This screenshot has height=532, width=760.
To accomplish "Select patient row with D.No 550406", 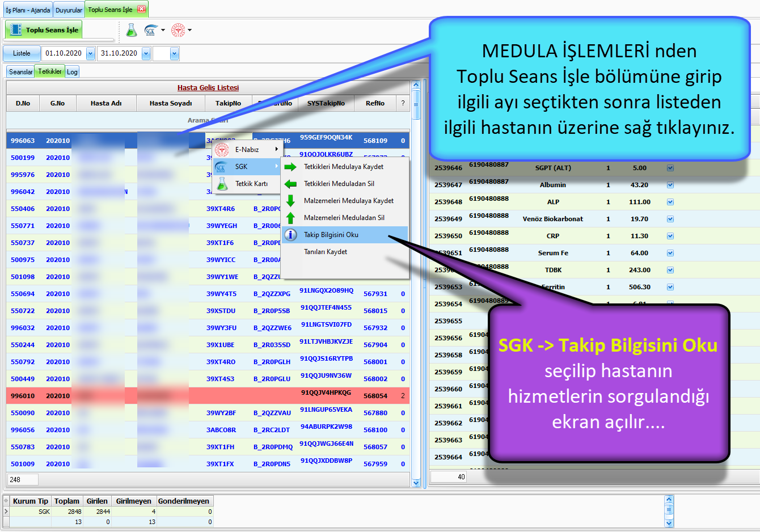I will (208, 209).
